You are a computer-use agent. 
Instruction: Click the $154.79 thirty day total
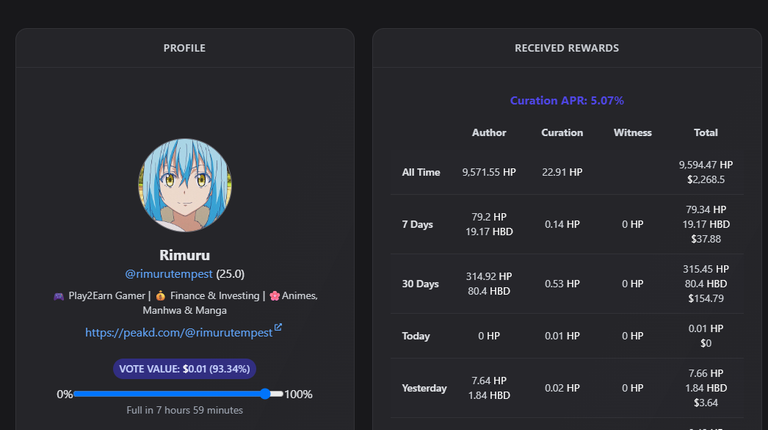706,299
